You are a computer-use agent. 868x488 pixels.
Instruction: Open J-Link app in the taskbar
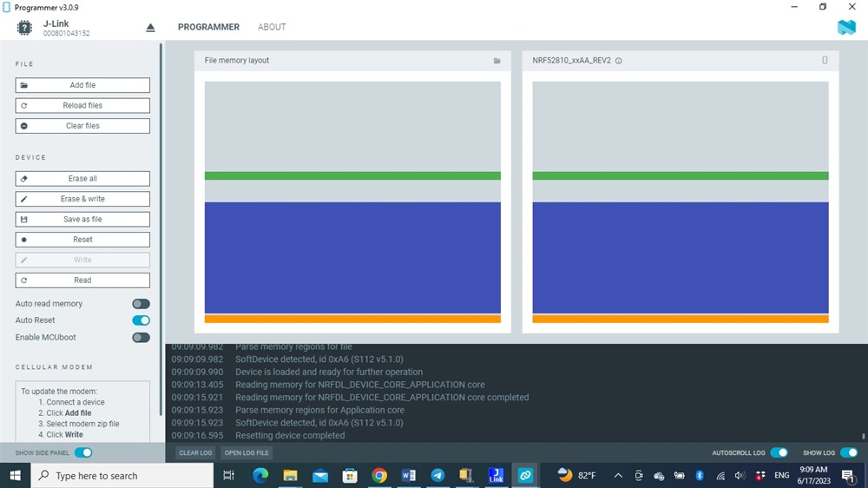[496, 475]
